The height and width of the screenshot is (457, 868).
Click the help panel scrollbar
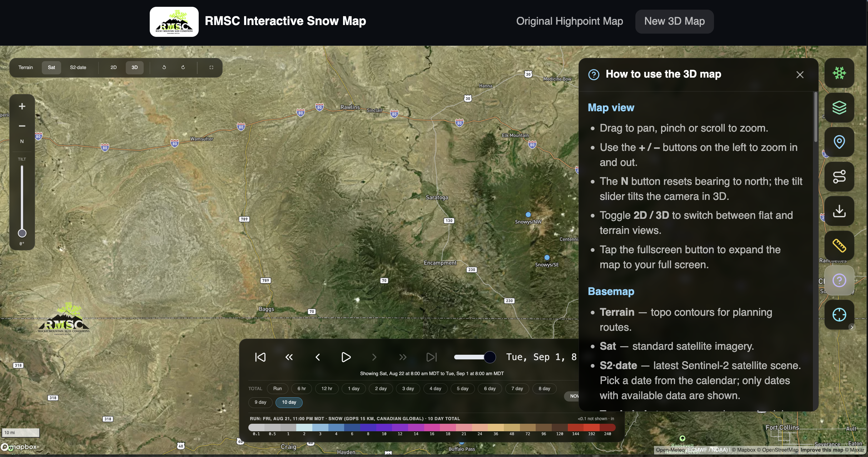(x=815, y=117)
